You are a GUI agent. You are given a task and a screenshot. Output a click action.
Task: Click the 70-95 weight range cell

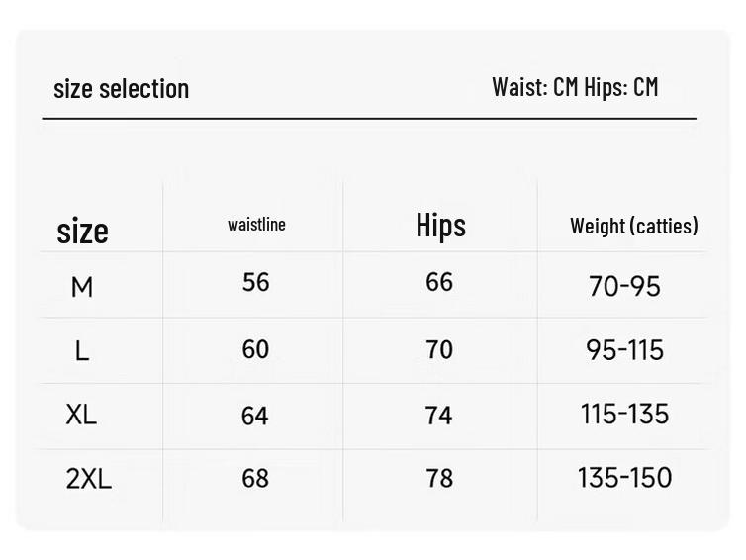(624, 287)
